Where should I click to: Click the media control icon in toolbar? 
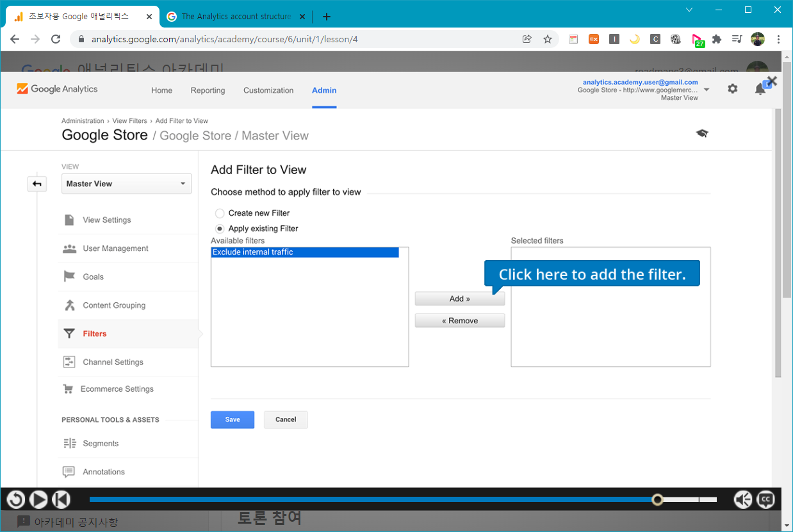(x=737, y=39)
